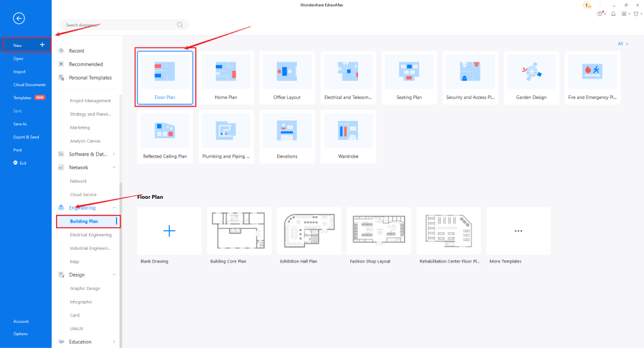Image resolution: width=644 pixels, height=348 pixels.
Task: Choose Import in the left menu
Action: click(19, 72)
